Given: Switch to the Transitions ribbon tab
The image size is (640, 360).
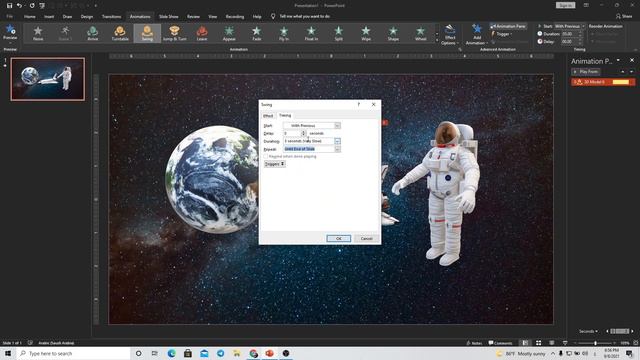Looking at the screenshot, I should point(111,17).
